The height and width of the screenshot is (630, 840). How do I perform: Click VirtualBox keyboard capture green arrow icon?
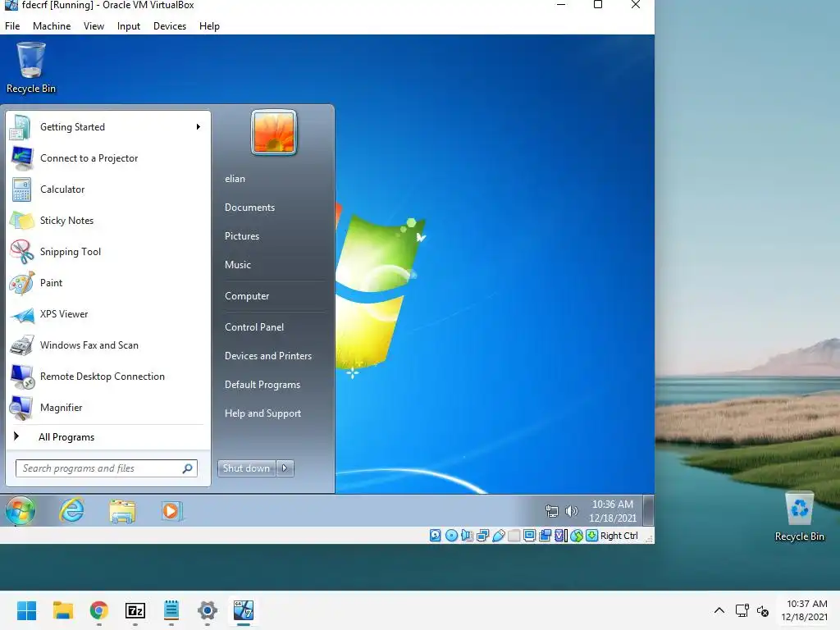tap(591, 535)
